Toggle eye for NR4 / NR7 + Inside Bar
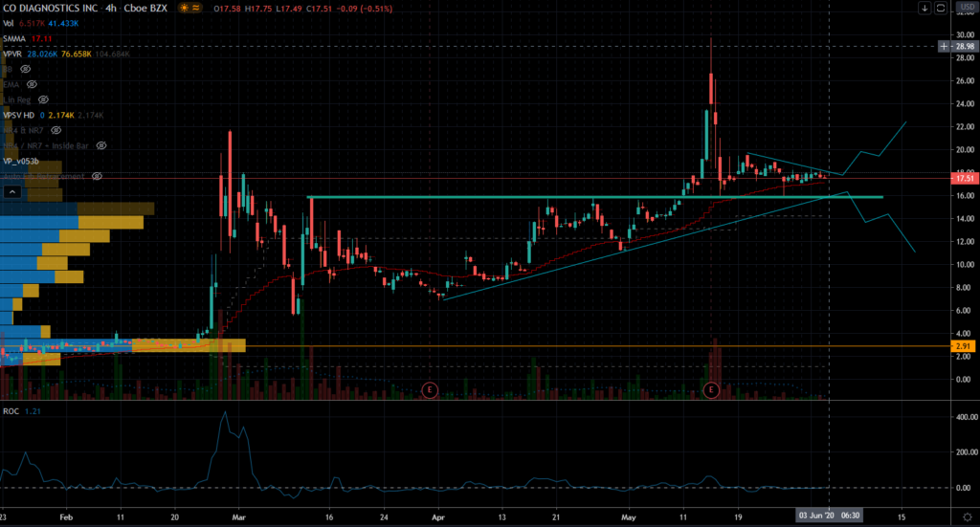980x527 pixels. [x=101, y=145]
